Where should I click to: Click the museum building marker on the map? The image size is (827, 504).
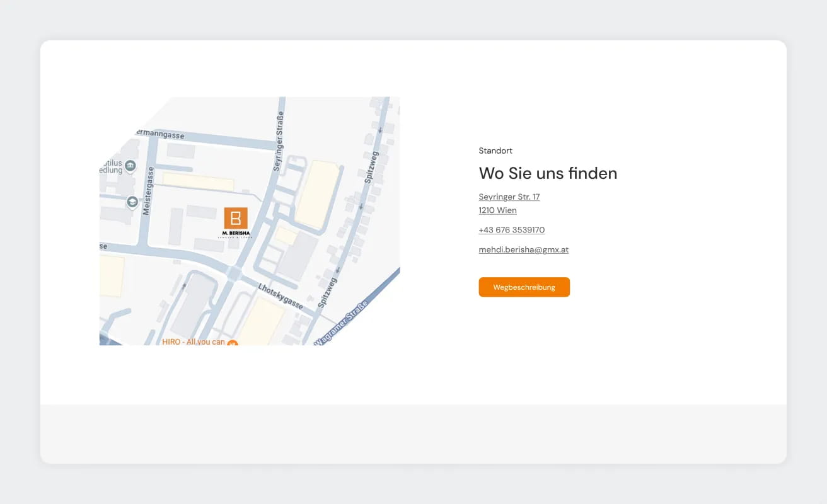pos(130,166)
